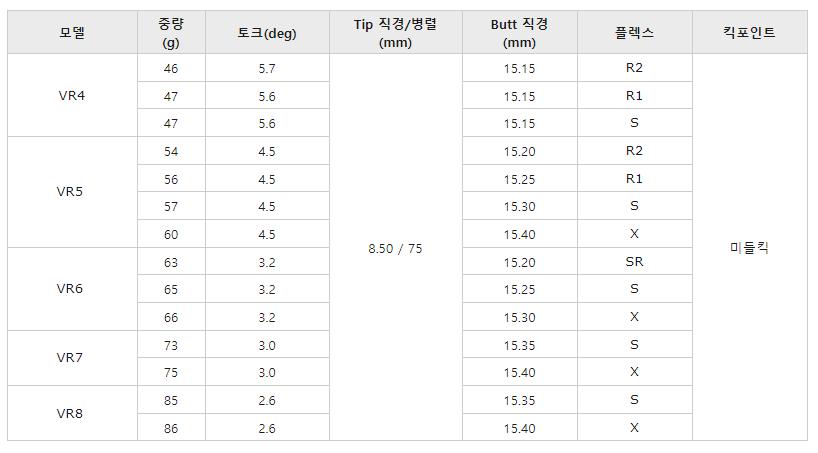Image resolution: width=818 pixels, height=453 pixels.
Task: Click the 모델 column header
Action: point(72,33)
